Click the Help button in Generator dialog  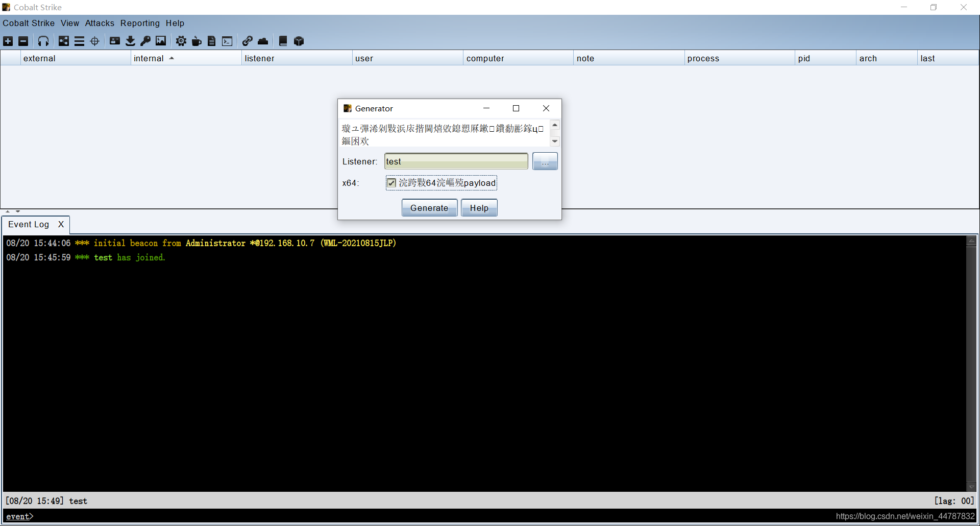click(x=479, y=208)
